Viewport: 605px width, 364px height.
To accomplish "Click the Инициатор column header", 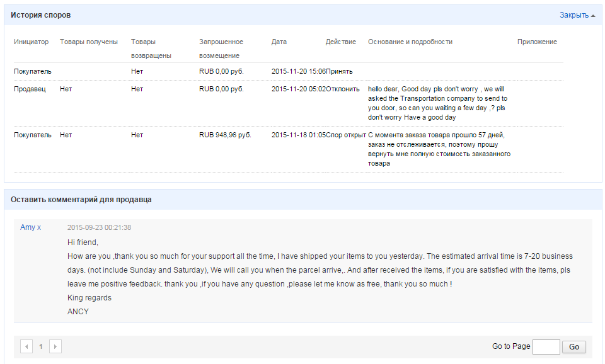I will point(31,42).
